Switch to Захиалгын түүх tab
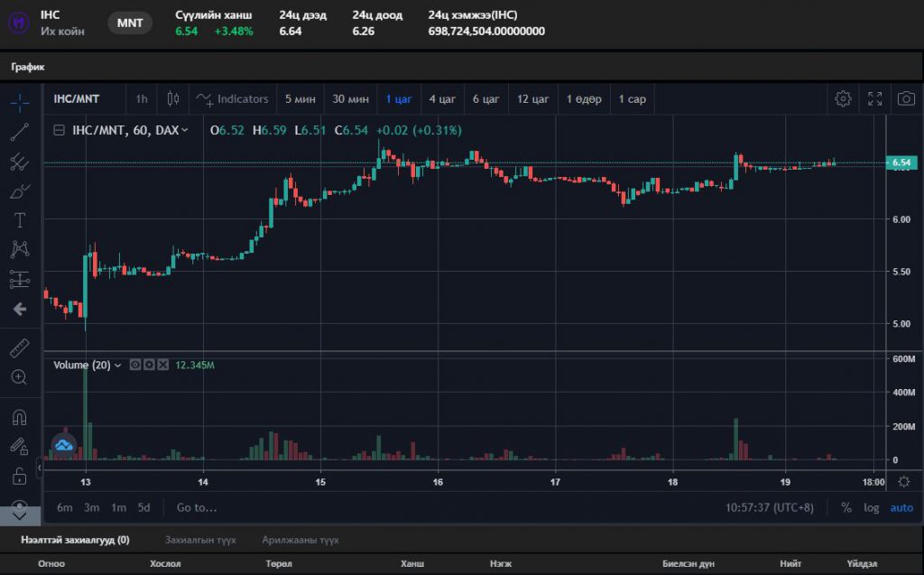Screen dimensions: 924x575 (x=200, y=540)
